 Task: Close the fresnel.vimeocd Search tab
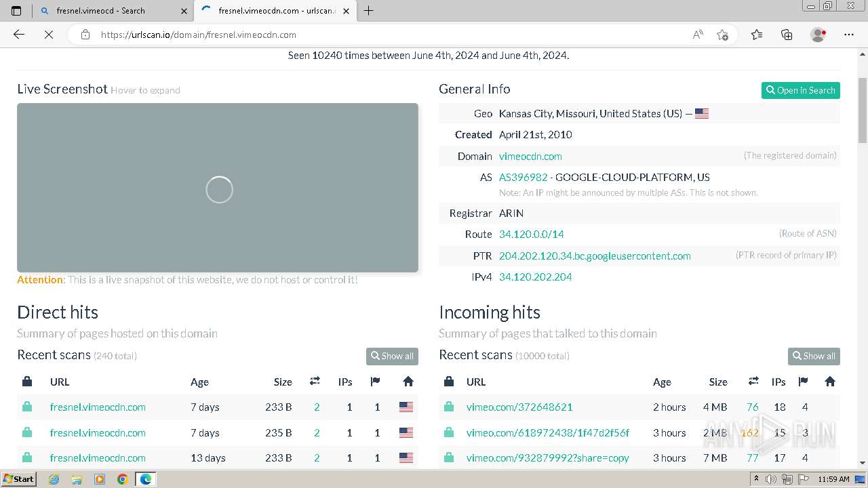point(184,11)
